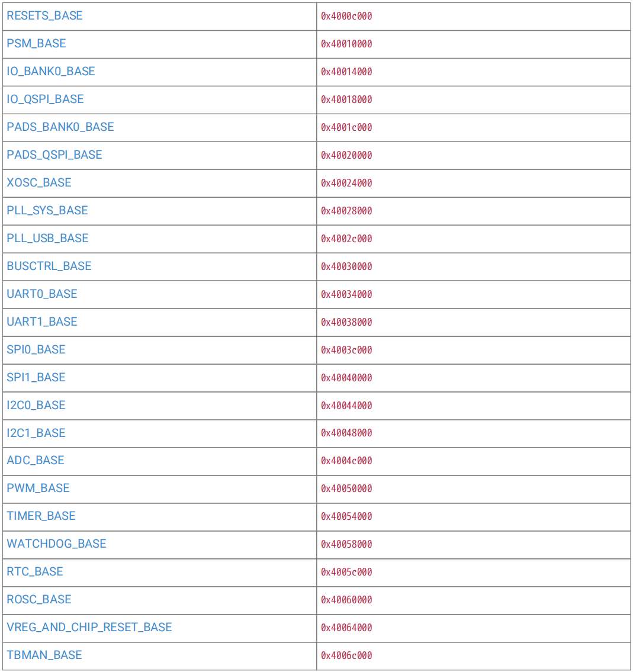
Task: Select the PADS_BANK0_BASE link
Action: [x=60, y=127]
